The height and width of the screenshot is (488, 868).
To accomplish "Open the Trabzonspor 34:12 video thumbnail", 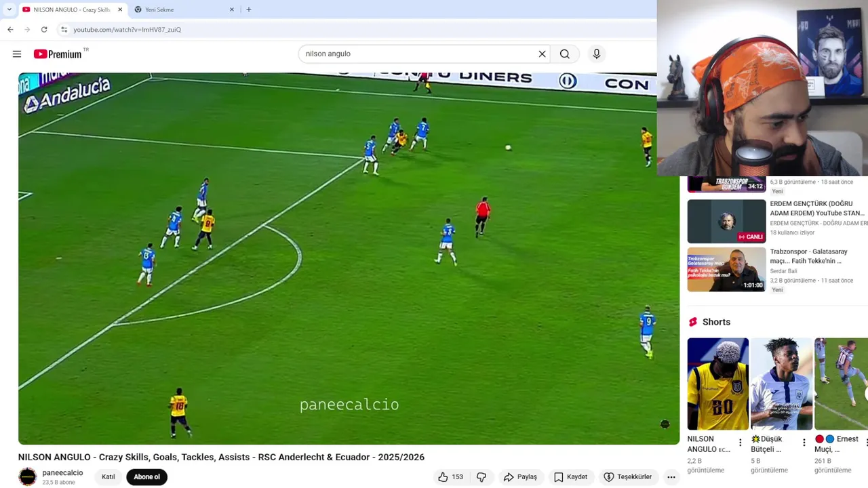I will 726,184.
